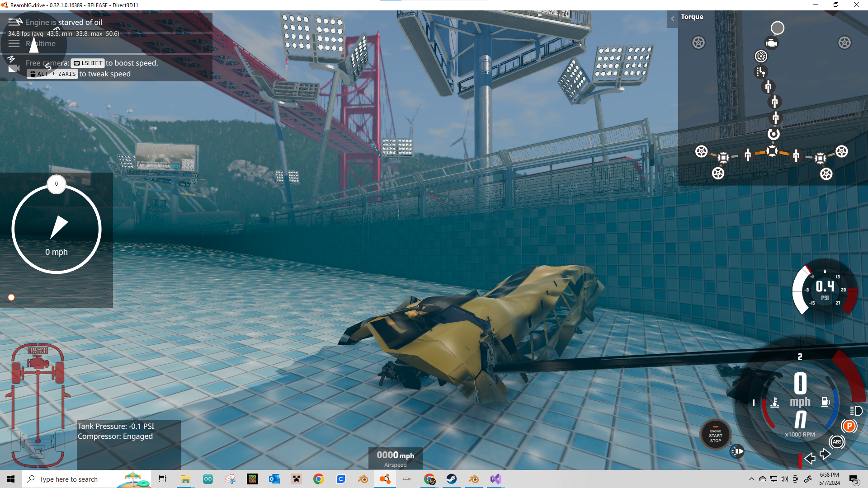Select the right rear differential icon
Image resolution: width=868 pixels, height=488 pixels.
point(820,158)
